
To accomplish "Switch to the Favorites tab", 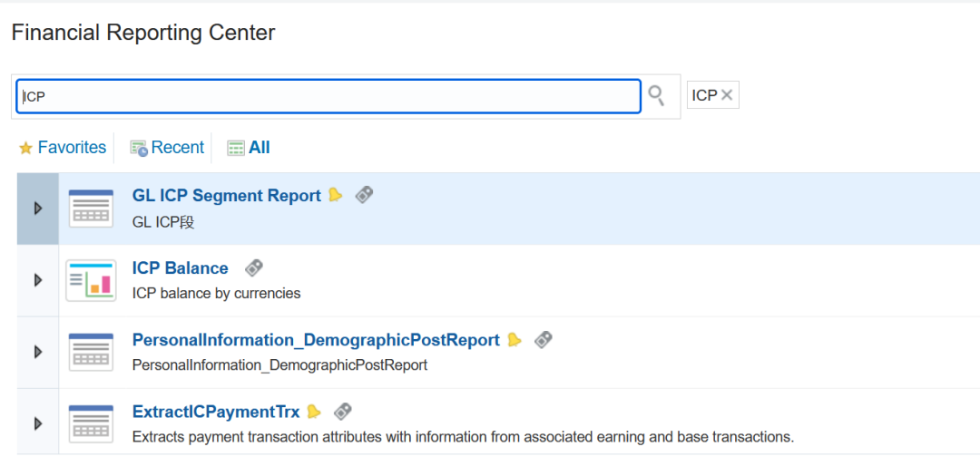I will click(63, 148).
